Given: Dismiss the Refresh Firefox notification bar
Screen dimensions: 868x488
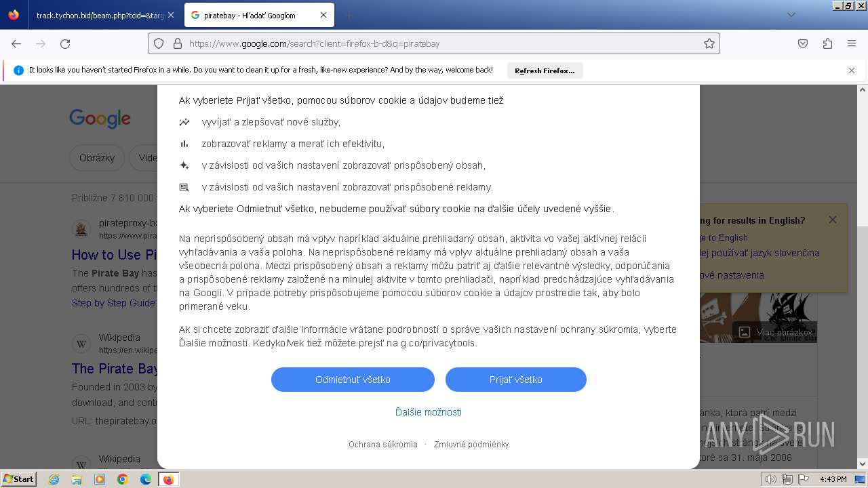Looking at the screenshot, I should click(852, 70).
